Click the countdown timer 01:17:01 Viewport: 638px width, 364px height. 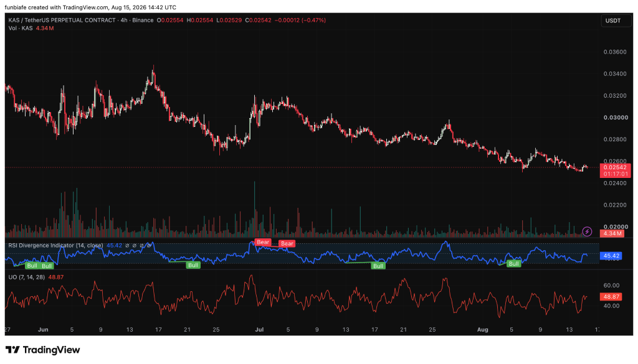[615, 174]
